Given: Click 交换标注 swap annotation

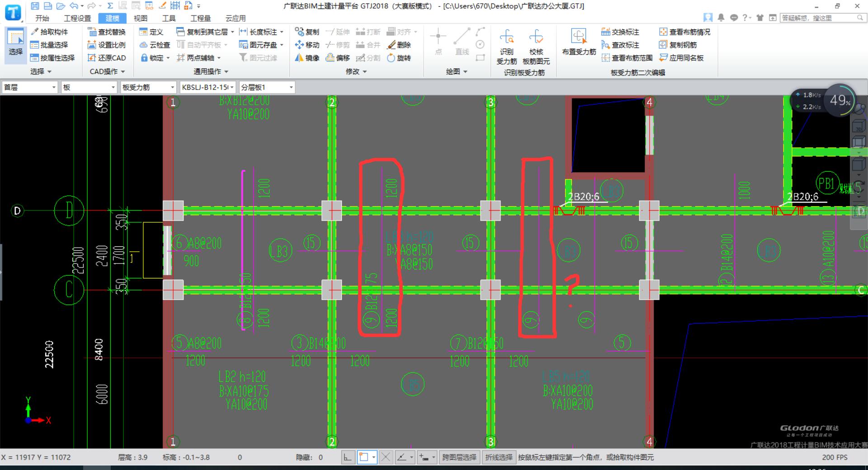Looking at the screenshot, I should click(620, 32).
